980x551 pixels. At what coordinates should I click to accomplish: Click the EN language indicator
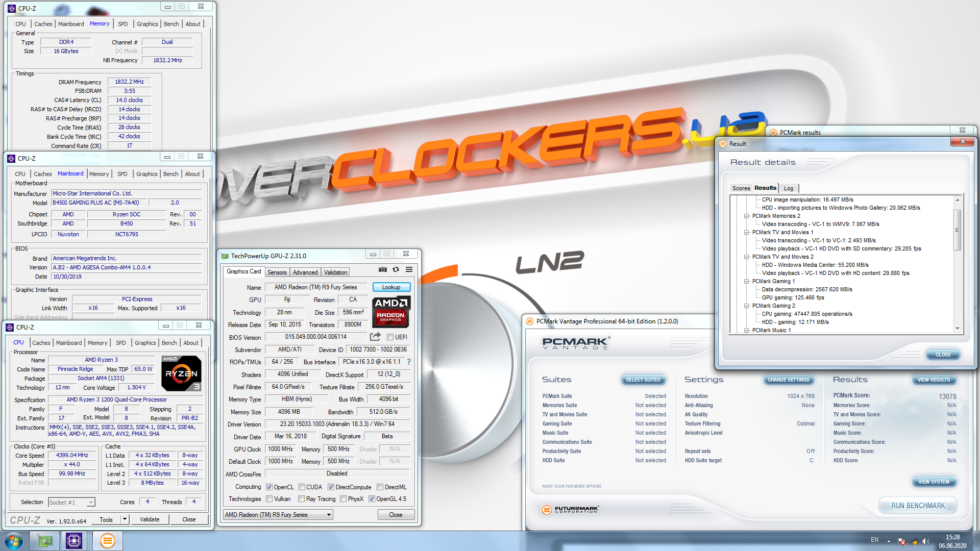coord(874,540)
